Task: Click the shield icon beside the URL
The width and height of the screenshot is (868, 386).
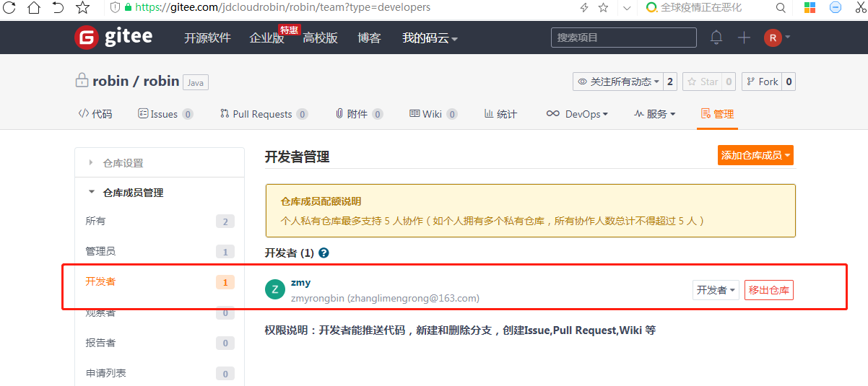Action: coord(115,8)
